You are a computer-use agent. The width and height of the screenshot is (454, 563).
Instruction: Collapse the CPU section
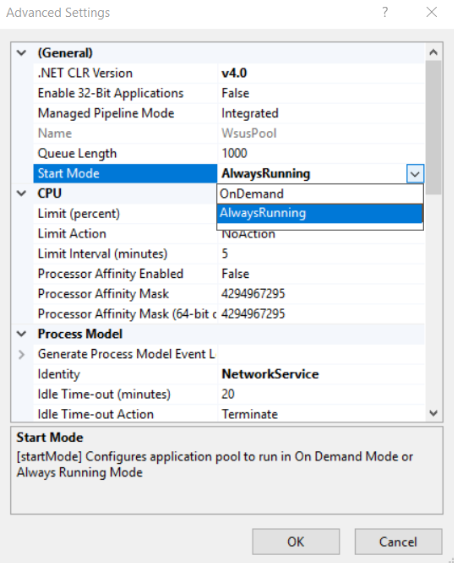[22, 194]
